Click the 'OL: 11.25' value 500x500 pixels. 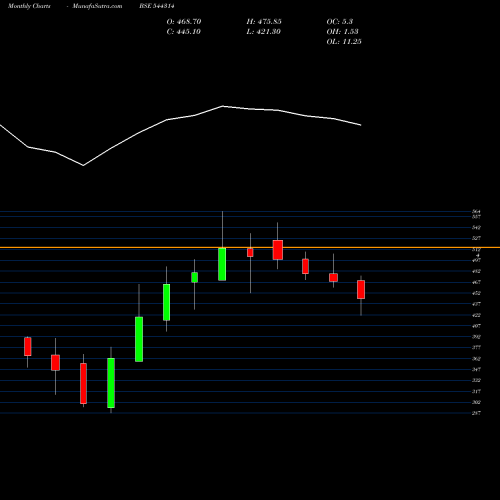click(344, 42)
